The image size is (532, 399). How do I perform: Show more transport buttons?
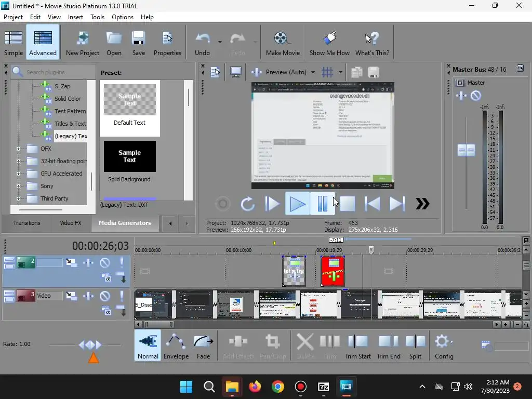coord(422,204)
